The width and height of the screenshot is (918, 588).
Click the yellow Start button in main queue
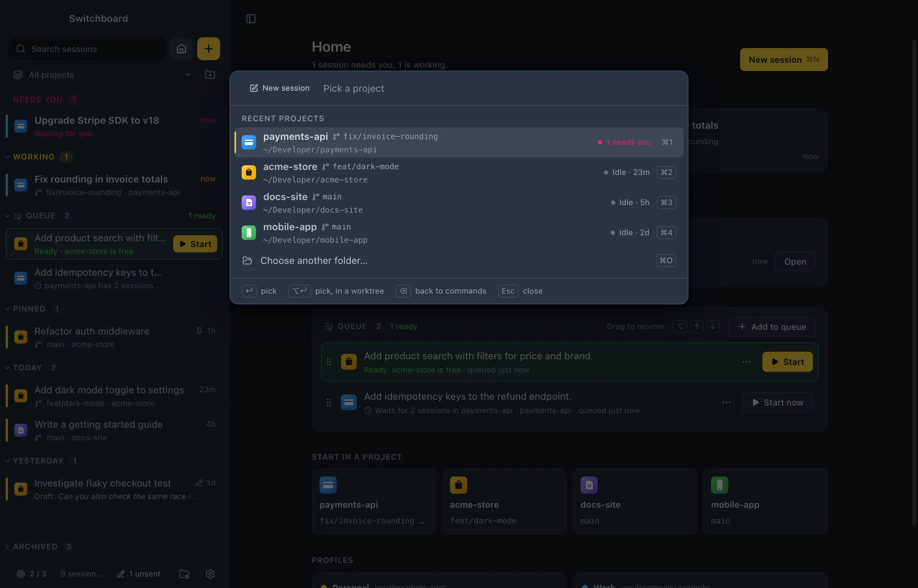(x=787, y=361)
